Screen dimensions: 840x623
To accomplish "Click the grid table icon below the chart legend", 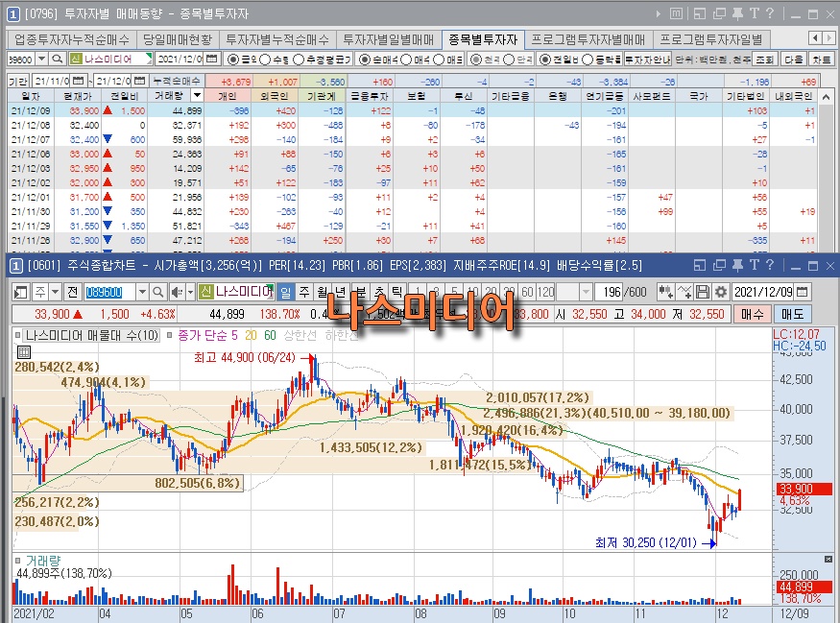I will click(x=24, y=352).
